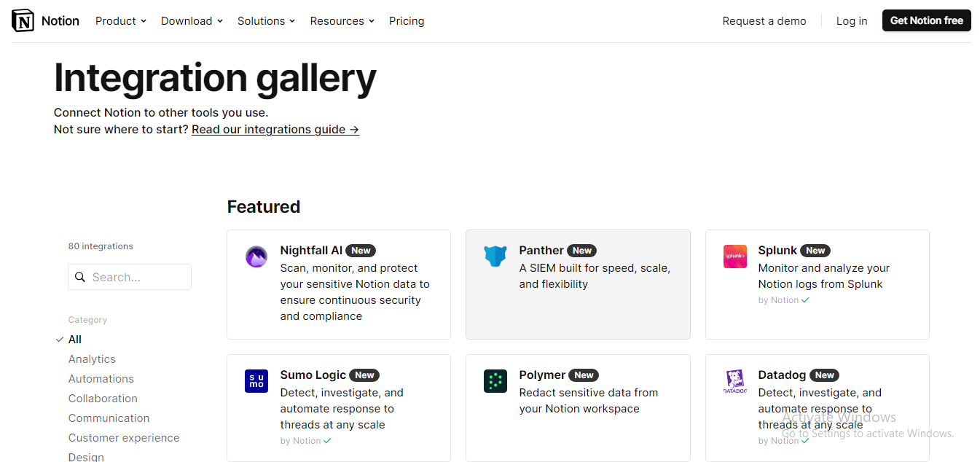Image resolution: width=980 pixels, height=462 pixels.
Task: Click the Log in link
Action: [852, 21]
